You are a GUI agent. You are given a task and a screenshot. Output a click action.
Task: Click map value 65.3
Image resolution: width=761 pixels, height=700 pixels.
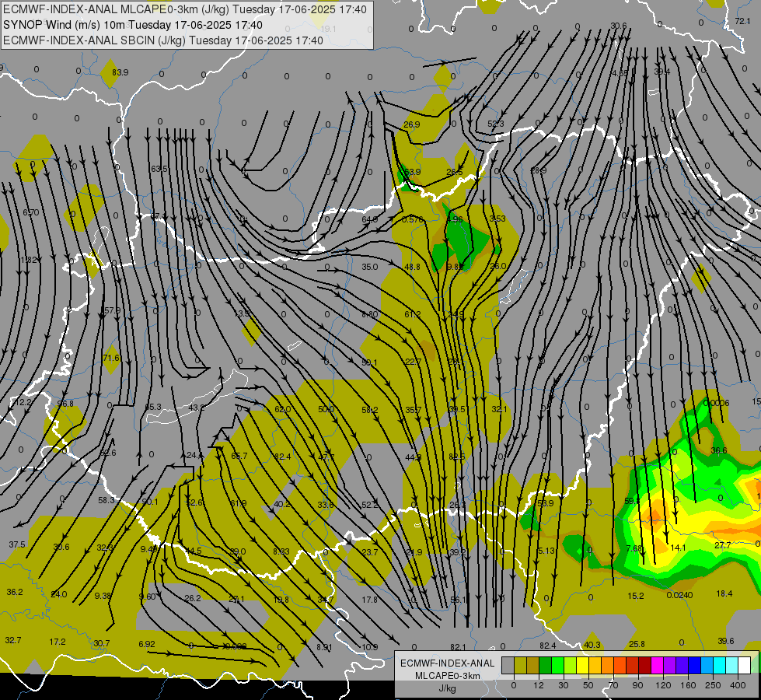153,407
